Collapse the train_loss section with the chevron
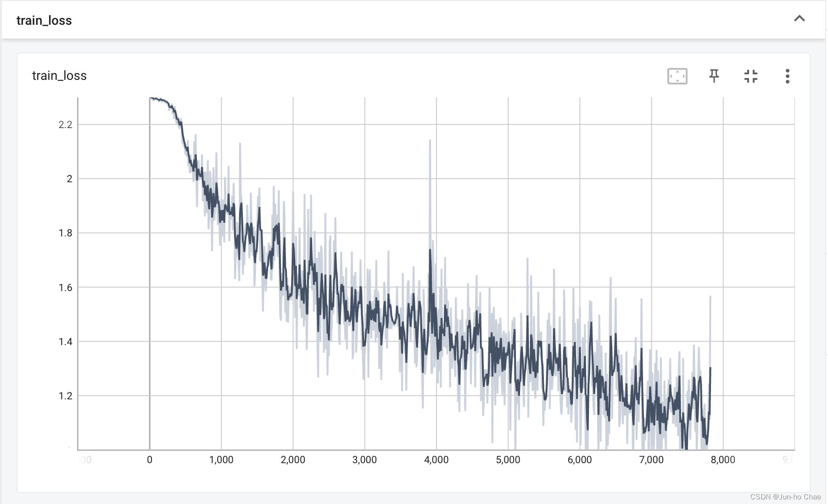Screen dimensions: 828x504 (799, 19)
